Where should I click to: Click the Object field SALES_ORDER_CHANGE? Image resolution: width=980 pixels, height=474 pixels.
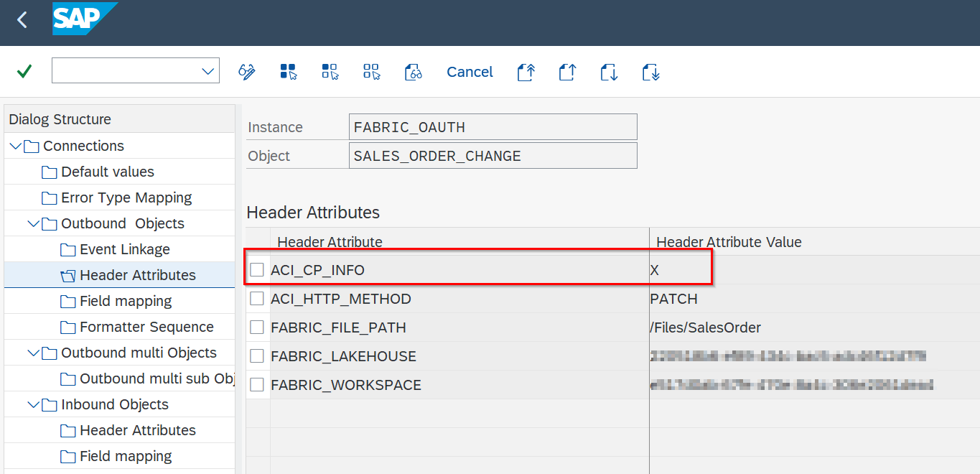493,156
